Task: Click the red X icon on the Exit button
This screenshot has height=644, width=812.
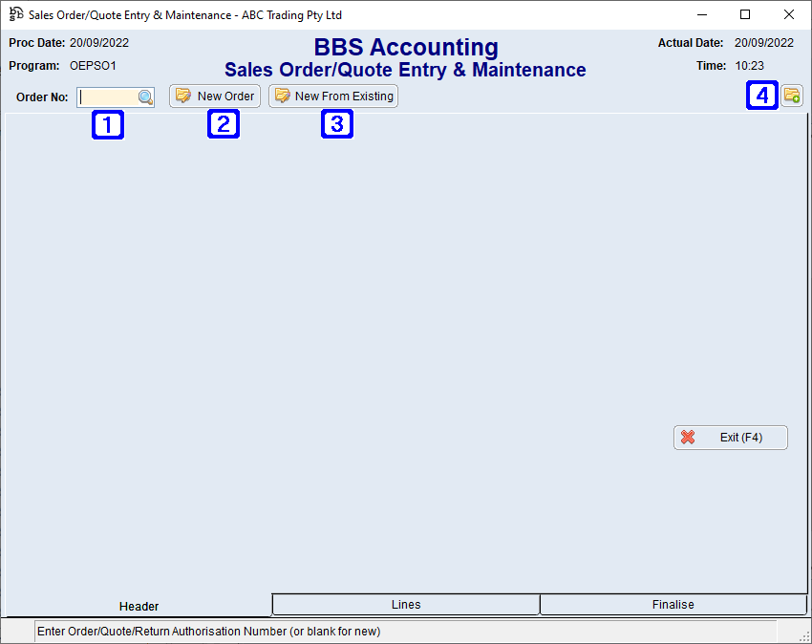Action: 688,438
